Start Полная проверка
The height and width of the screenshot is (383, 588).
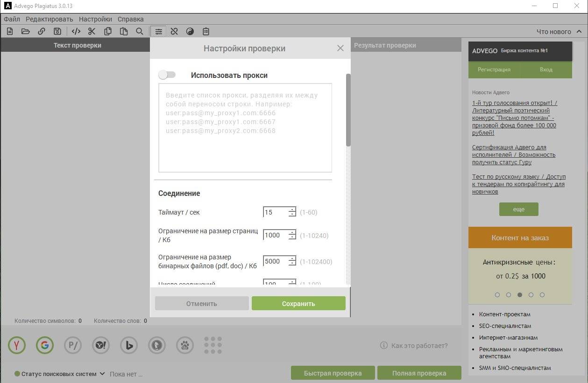click(x=419, y=373)
